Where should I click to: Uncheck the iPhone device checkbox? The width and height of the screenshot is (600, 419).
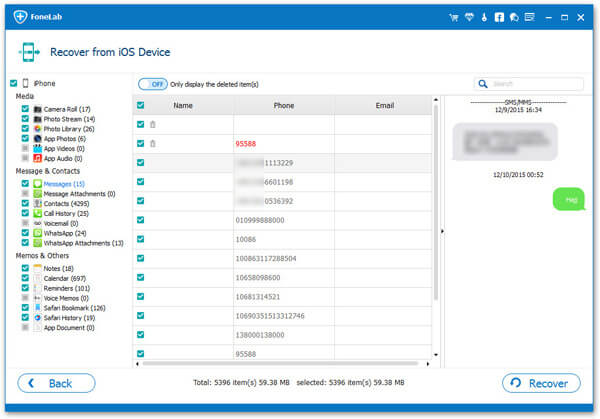(x=14, y=83)
